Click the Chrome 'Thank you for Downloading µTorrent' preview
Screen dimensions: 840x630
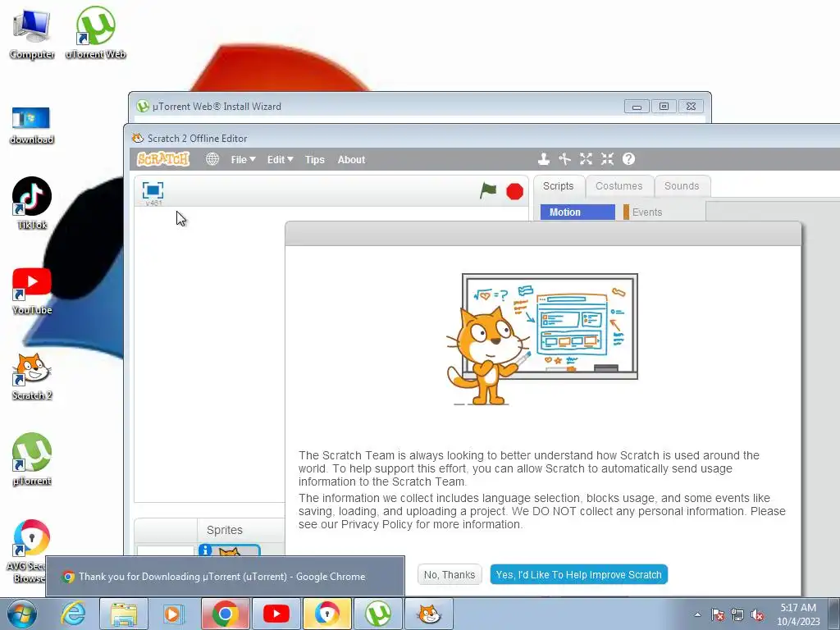pyautogui.click(x=225, y=577)
